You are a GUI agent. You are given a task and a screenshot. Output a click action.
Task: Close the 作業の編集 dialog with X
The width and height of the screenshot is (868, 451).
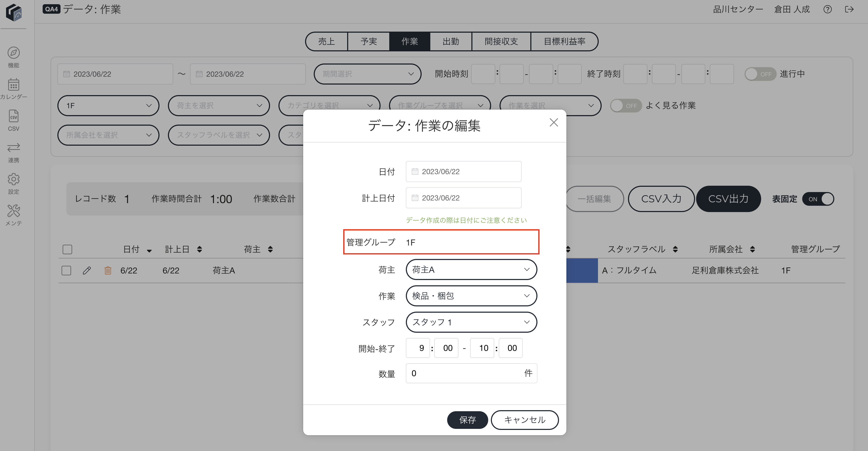pyautogui.click(x=553, y=122)
